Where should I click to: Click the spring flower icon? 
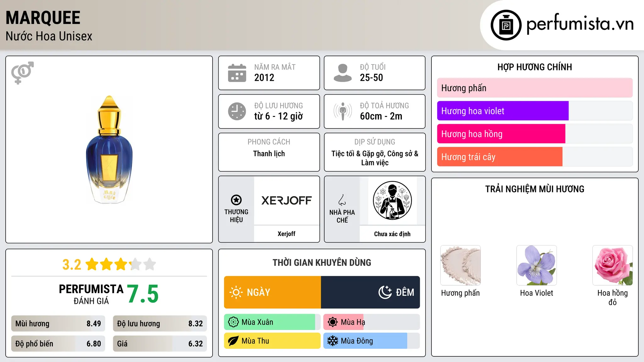pos(233,322)
